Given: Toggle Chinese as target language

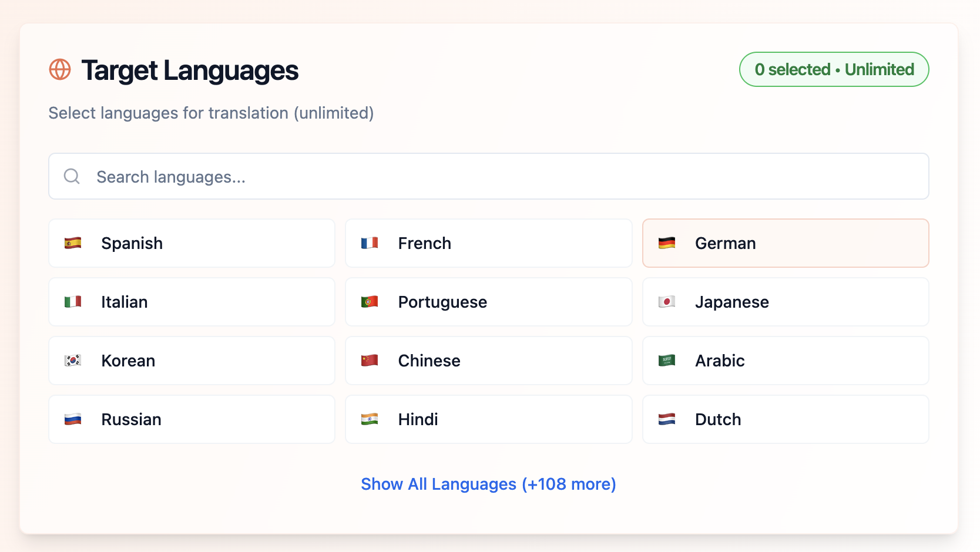Looking at the screenshot, I should click(489, 361).
